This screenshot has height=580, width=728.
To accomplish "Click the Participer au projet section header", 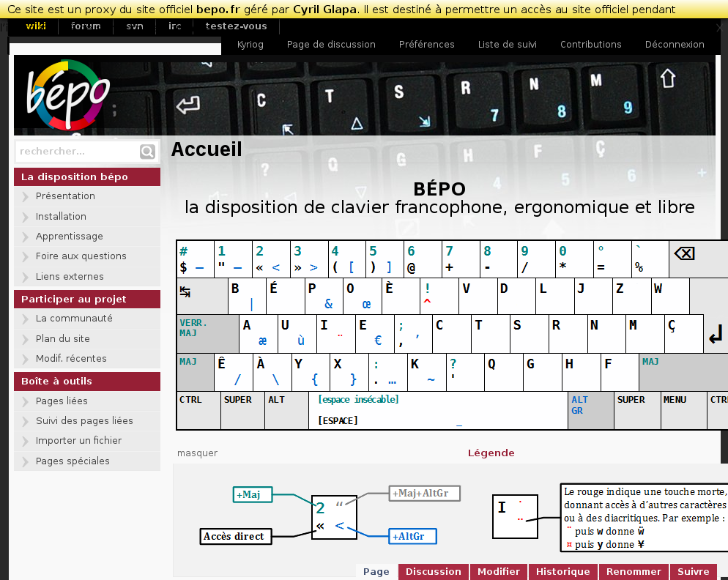I will click(87, 299).
